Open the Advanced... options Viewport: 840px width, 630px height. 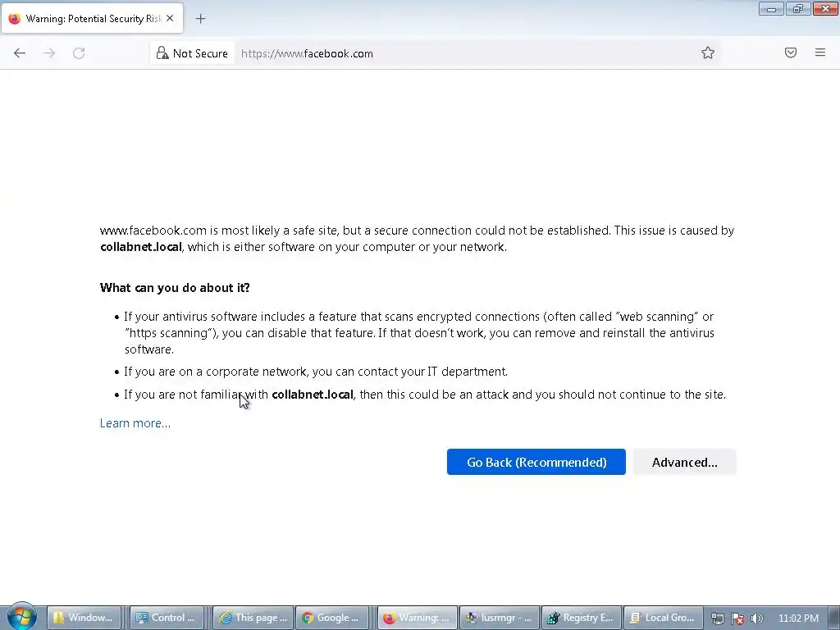(685, 462)
